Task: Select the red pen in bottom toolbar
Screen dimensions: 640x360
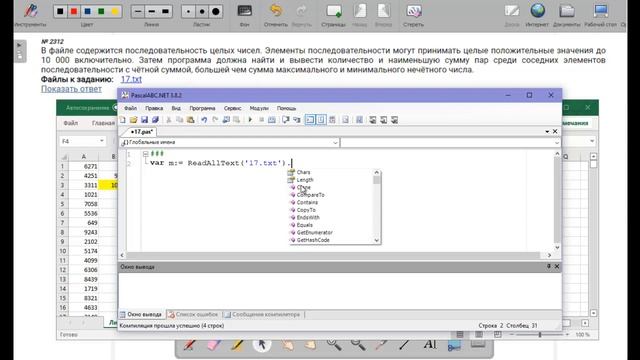Action: 189,345
